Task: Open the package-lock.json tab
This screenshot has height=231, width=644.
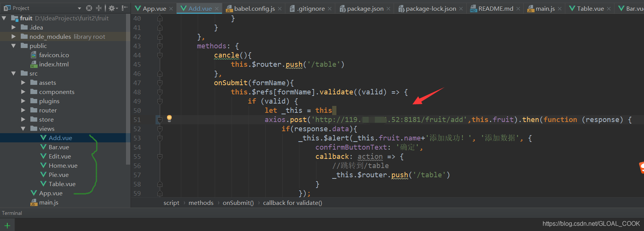Action: pyautogui.click(x=431, y=8)
